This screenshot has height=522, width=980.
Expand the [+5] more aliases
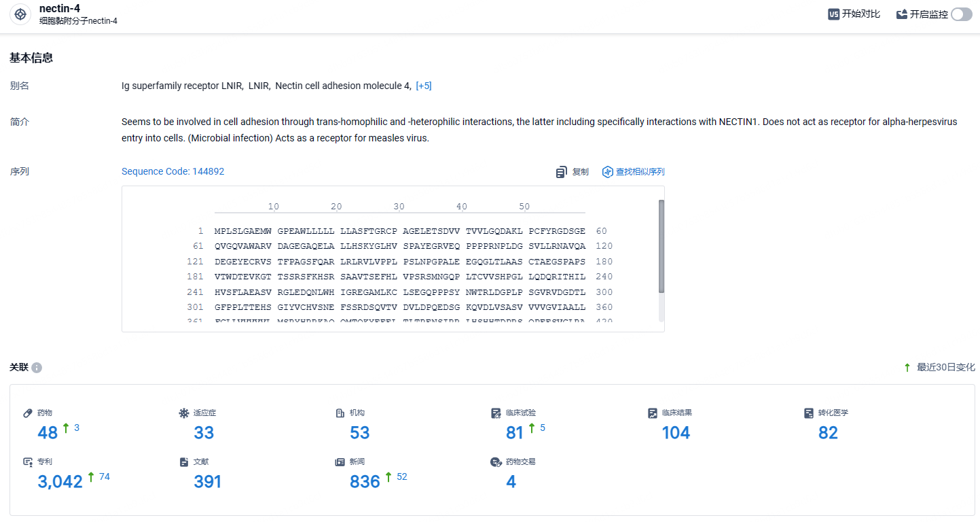[x=424, y=86]
